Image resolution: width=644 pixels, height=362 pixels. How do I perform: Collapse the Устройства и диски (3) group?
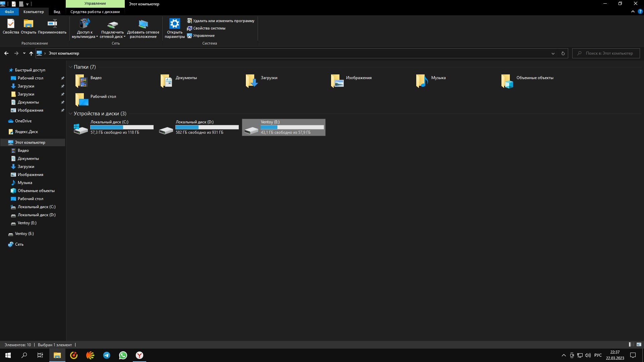click(x=70, y=114)
